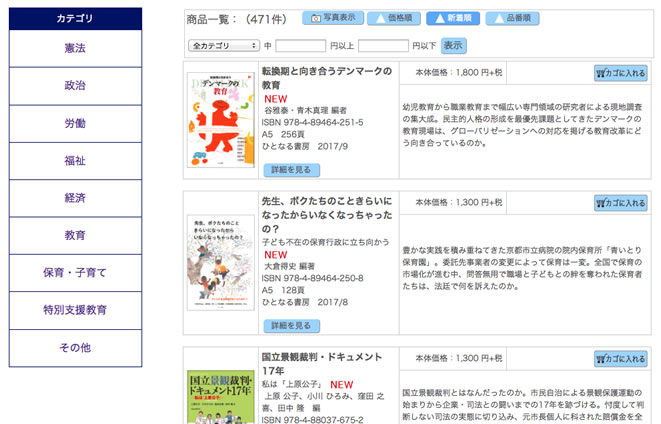
Task: Click the triangle icon on 価格順
Action: tap(380, 18)
